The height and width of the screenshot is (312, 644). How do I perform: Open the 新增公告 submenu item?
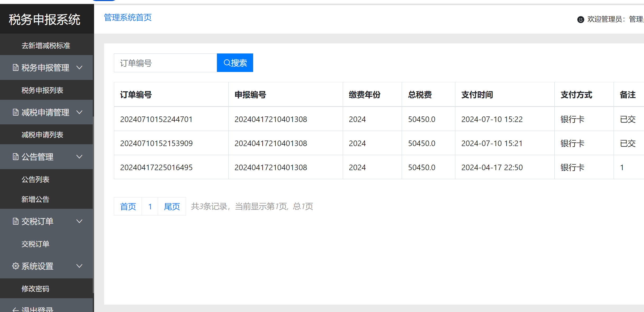tap(35, 199)
